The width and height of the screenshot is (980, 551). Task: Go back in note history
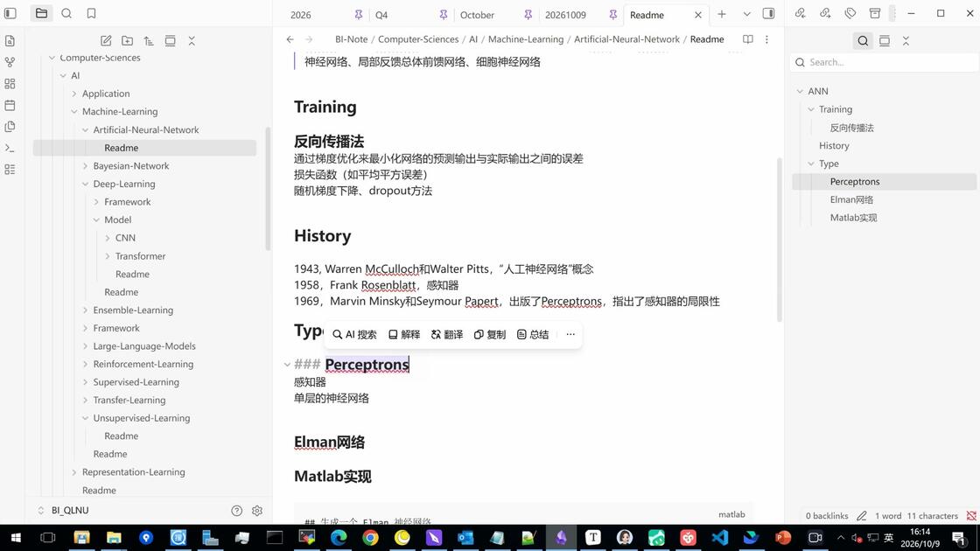290,39
